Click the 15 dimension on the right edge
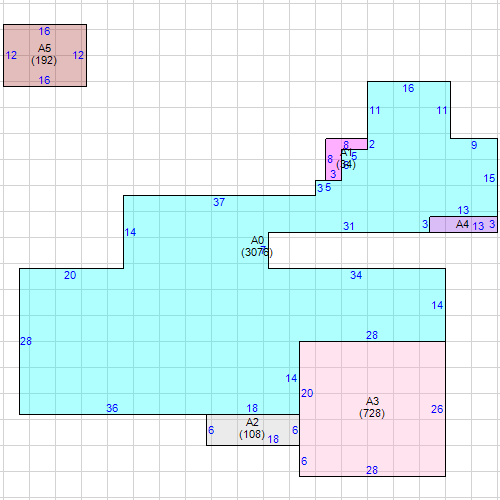 (489, 178)
